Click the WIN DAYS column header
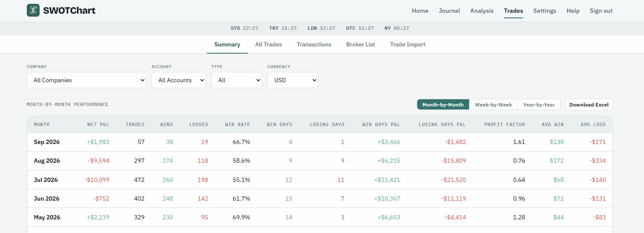644x233 pixels. coord(280,124)
